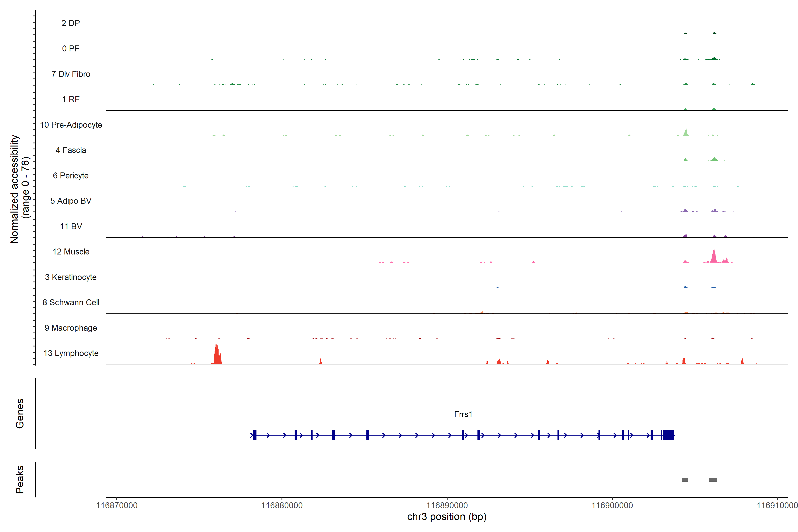Select the 10 Pre-Adipocyte track label
Screen dimensions: 798x532
[71, 125]
